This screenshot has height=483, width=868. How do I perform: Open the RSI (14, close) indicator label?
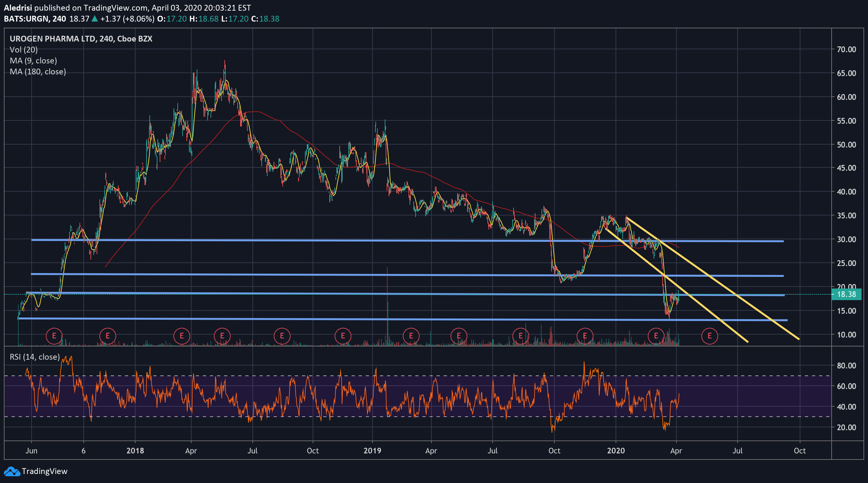(34, 356)
